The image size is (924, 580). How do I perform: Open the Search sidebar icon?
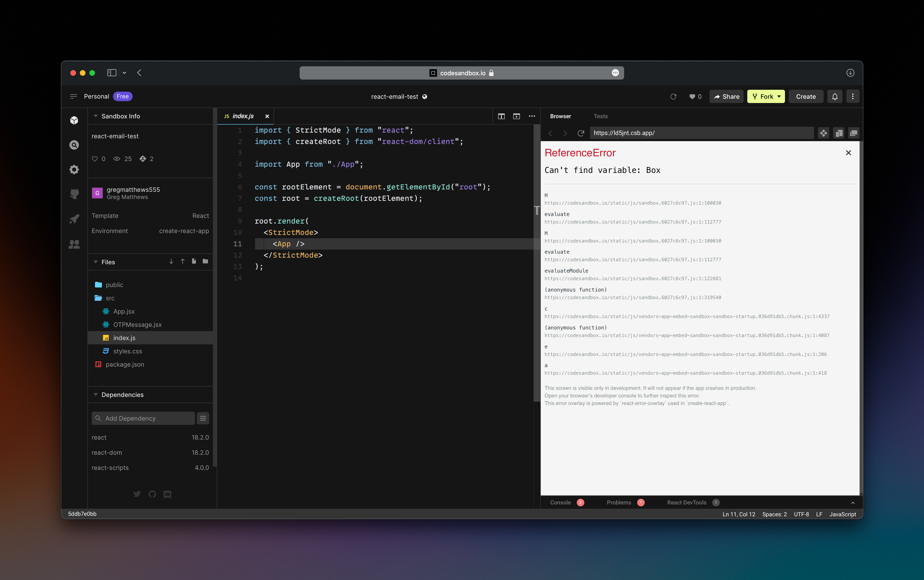(x=74, y=145)
